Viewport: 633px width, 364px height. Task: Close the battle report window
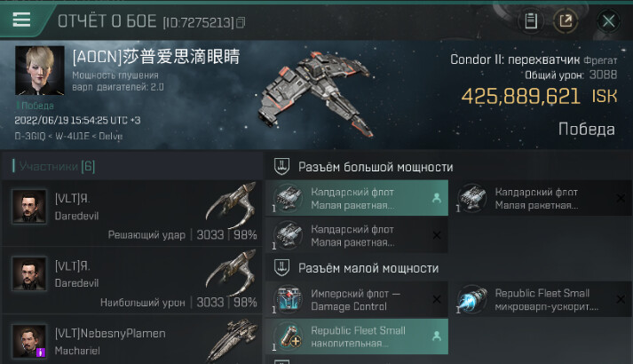608,20
